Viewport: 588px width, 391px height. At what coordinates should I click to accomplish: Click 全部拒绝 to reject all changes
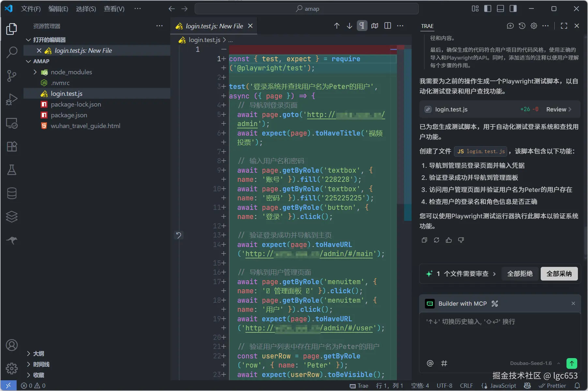point(520,274)
